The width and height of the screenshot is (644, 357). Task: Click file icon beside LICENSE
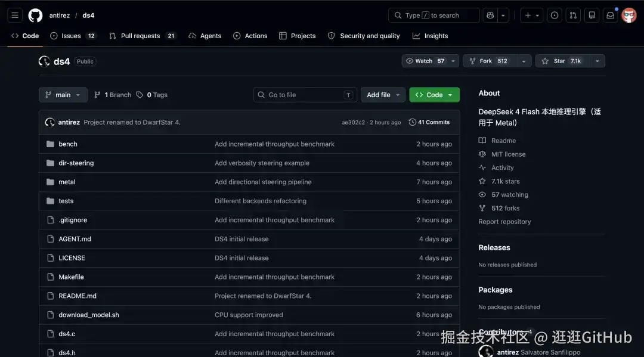tap(50, 257)
